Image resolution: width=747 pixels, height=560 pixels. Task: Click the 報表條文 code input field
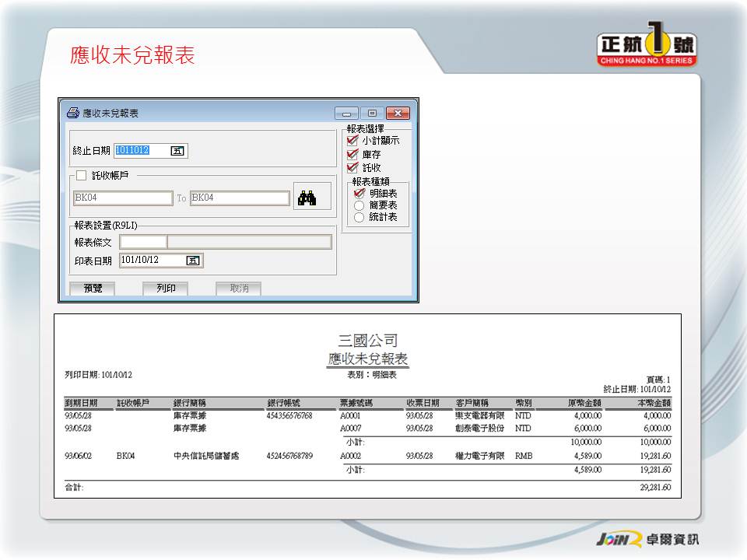[x=143, y=243]
